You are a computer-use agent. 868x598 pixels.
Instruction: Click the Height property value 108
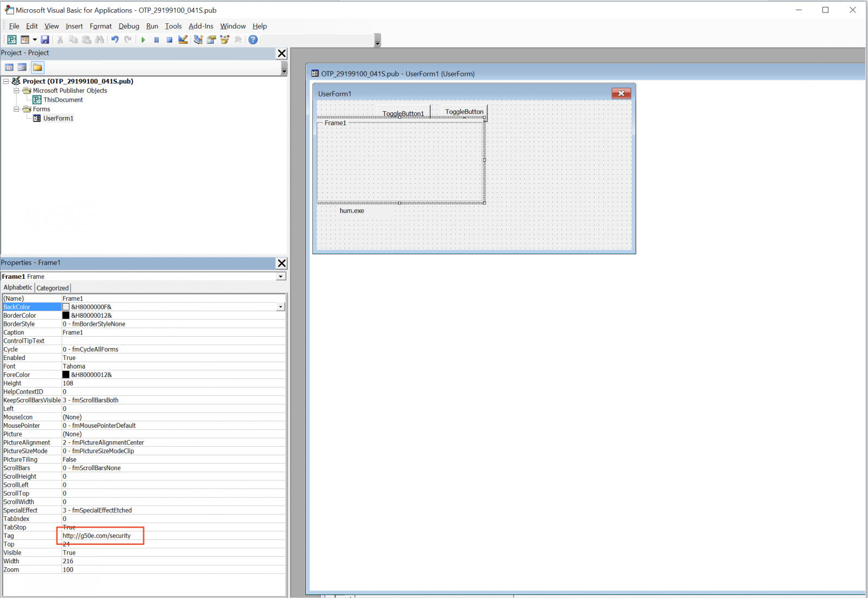pos(174,383)
